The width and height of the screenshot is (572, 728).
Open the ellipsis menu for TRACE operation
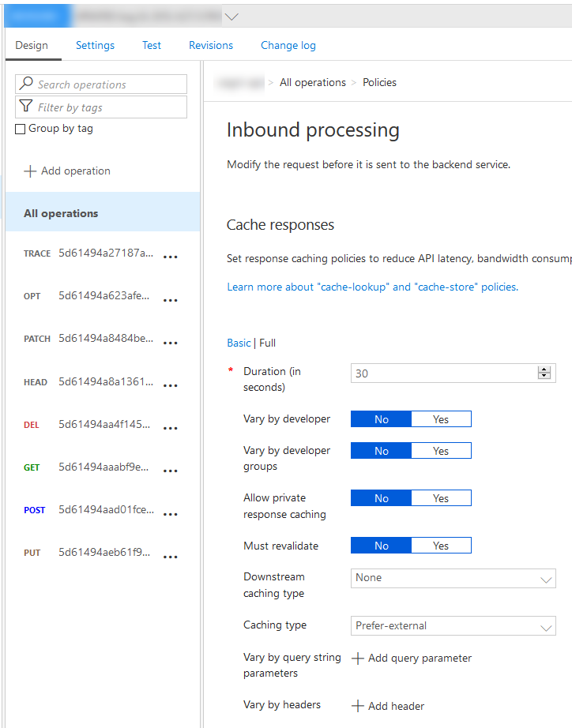point(170,257)
